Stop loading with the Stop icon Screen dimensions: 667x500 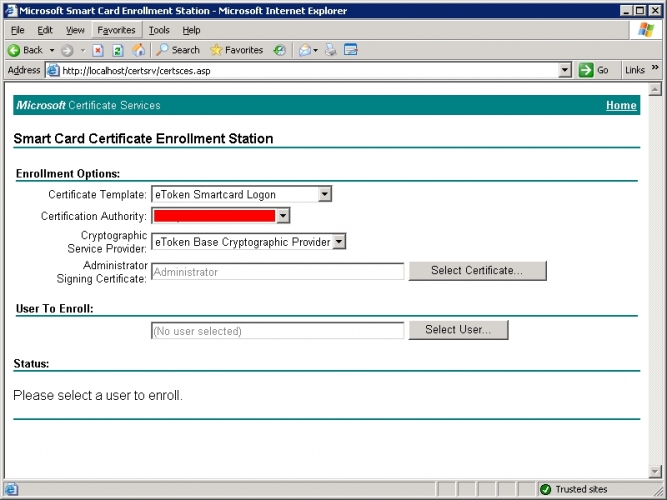98,51
